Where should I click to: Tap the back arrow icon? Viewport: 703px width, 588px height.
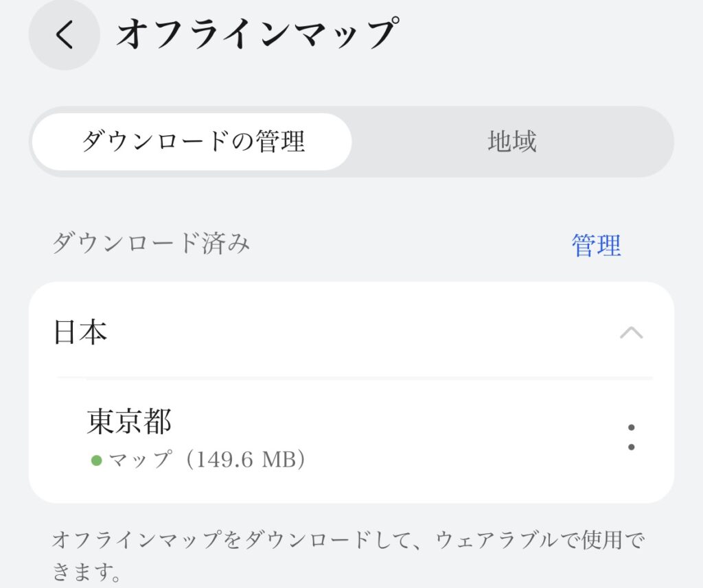[x=64, y=34]
